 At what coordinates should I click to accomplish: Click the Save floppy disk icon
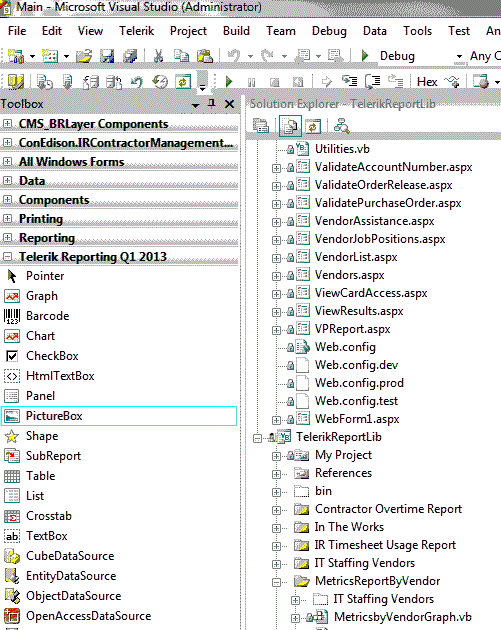coord(107,56)
